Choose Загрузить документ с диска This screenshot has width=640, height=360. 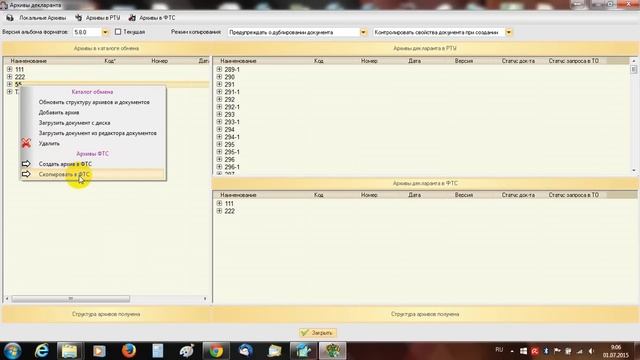(x=74, y=123)
